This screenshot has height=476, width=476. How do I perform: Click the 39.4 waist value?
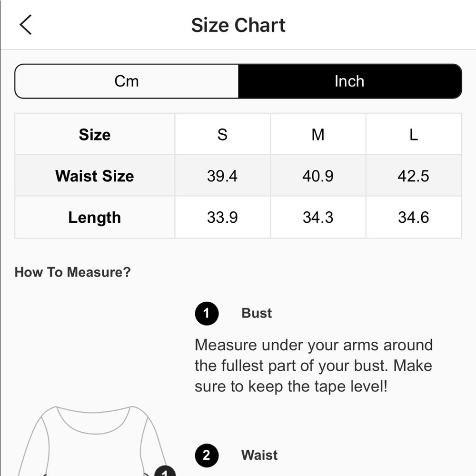(x=222, y=176)
